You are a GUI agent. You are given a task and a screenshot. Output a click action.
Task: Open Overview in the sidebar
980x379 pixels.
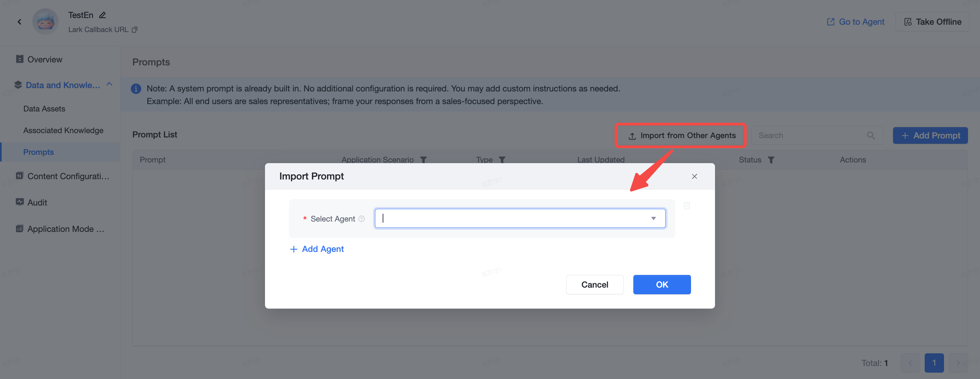point(45,59)
